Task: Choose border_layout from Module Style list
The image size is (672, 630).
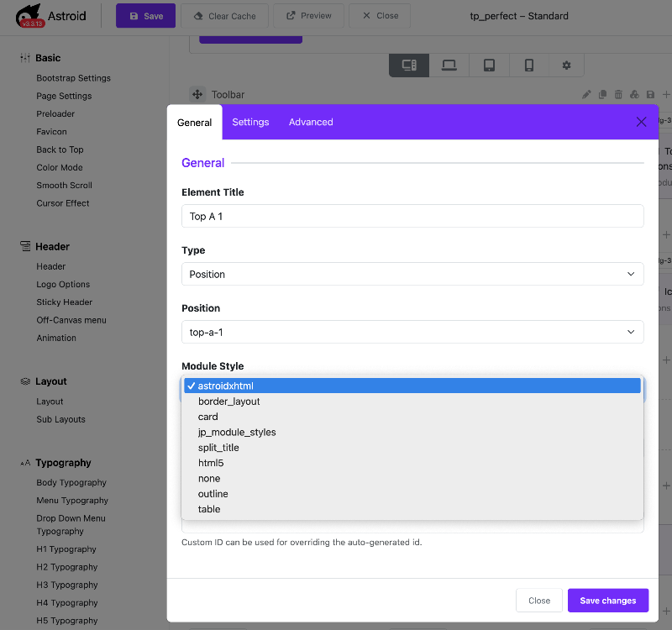Action: point(228,402)
